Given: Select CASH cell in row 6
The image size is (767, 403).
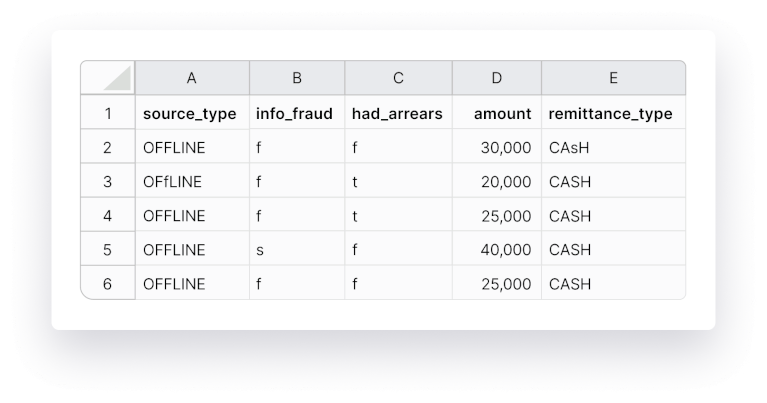Looking at the screenshot, I should (x=613, y=283).
